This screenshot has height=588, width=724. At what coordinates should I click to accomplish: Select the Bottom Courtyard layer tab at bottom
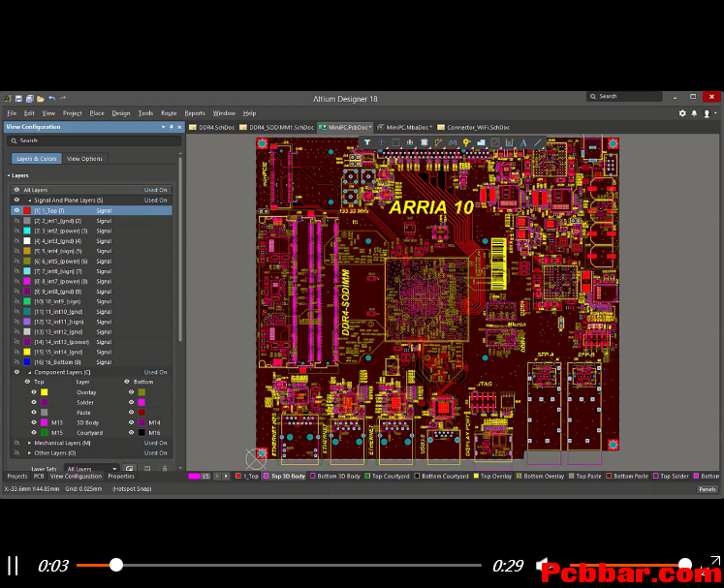[x=441, y=477]
